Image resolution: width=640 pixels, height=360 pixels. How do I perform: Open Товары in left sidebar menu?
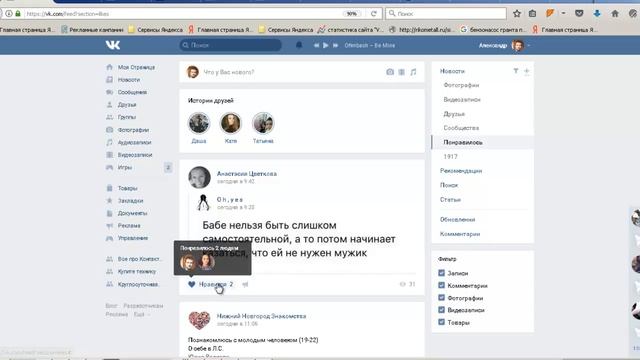(127, 188)
